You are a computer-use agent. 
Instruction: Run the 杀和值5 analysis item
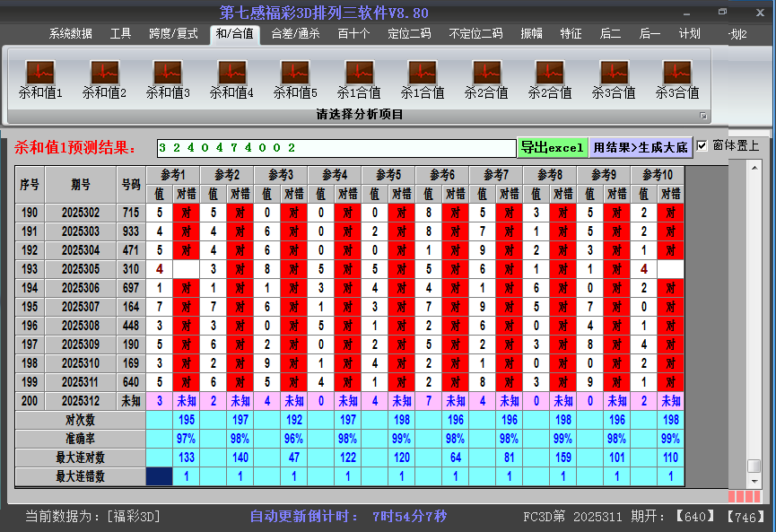pos(295,73)
